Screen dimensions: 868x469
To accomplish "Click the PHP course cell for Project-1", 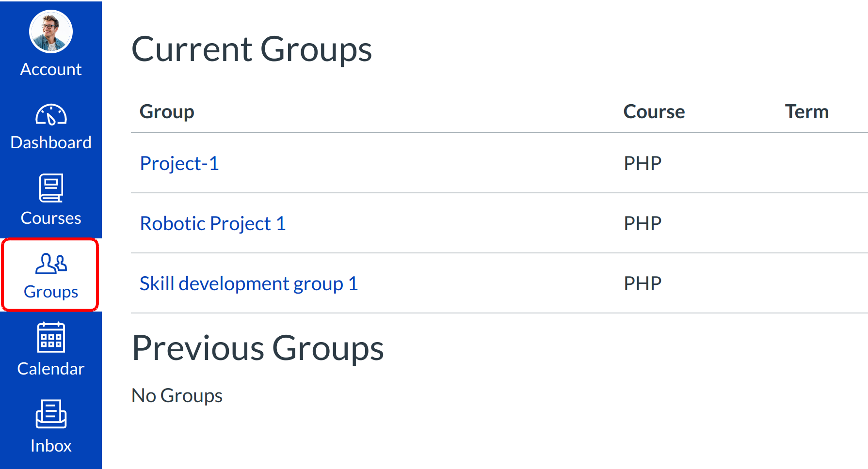I will (643, 163).
